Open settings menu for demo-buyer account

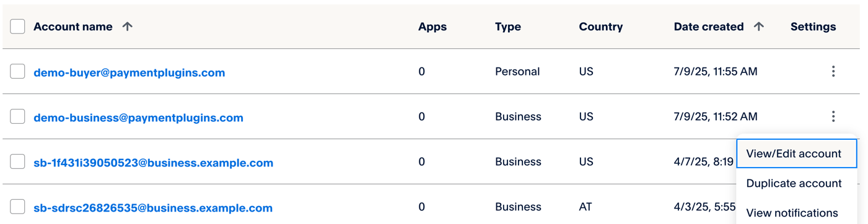(833, 71)
